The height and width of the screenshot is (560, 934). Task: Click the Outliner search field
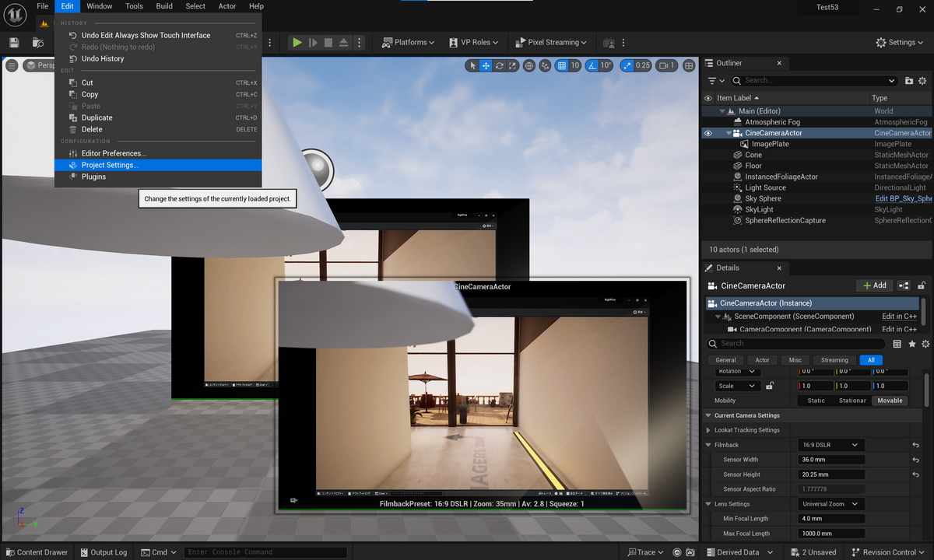pyautogui.click(x=815, y=81)
